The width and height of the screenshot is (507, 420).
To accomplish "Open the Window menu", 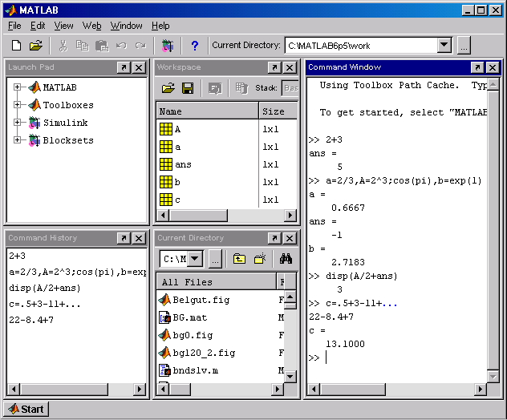I will 127,26.
